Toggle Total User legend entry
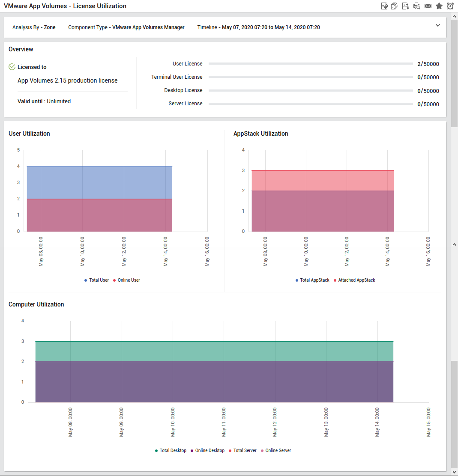The height and width of the screenshot is (476, 458). 97,280
